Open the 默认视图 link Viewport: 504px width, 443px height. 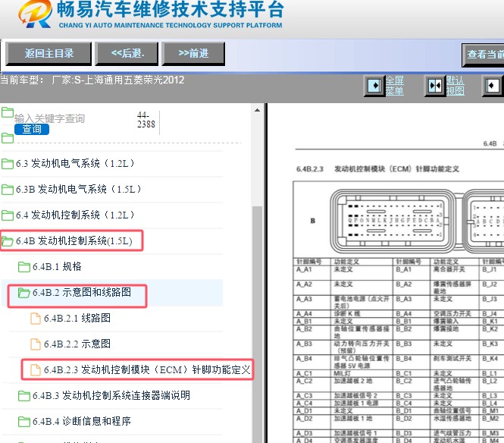click(x=455, y=86)
